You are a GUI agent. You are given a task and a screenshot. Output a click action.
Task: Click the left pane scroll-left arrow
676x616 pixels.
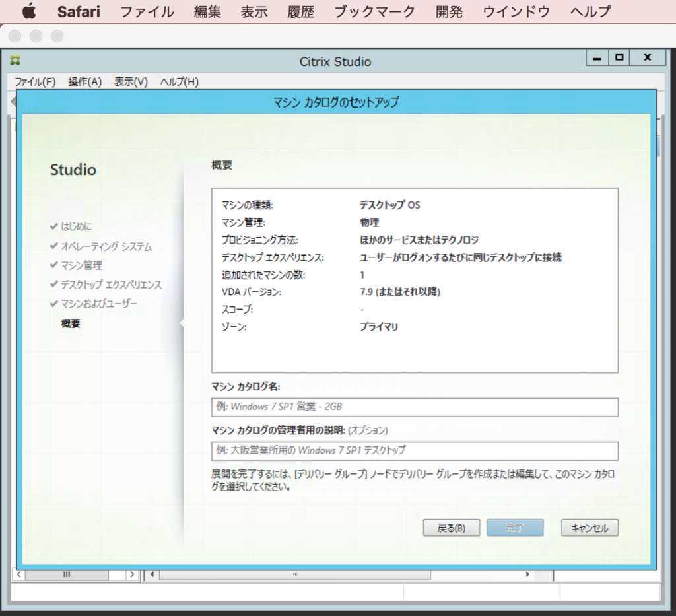(x=18, y=574)
